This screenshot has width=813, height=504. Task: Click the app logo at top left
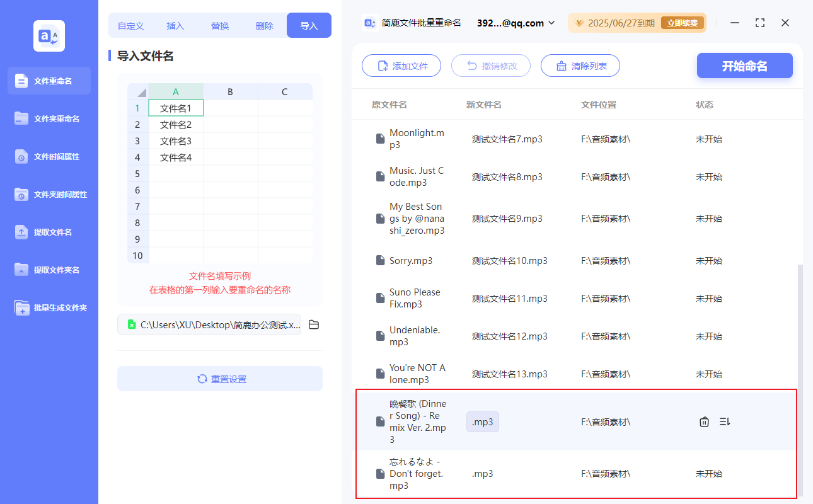pos(49,35)
